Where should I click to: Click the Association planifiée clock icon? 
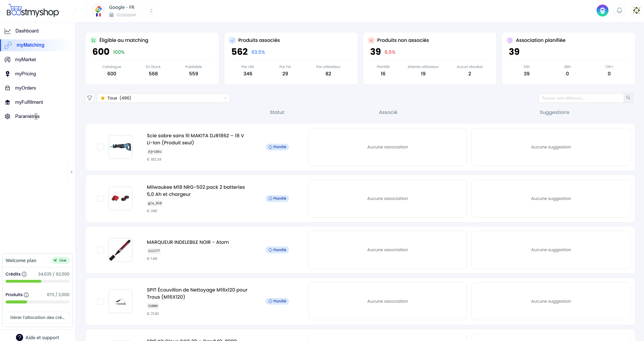(510, 40)
